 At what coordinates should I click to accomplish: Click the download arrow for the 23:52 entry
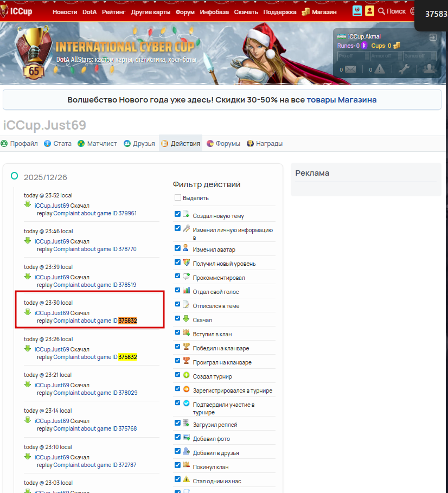tap(28, 204)
